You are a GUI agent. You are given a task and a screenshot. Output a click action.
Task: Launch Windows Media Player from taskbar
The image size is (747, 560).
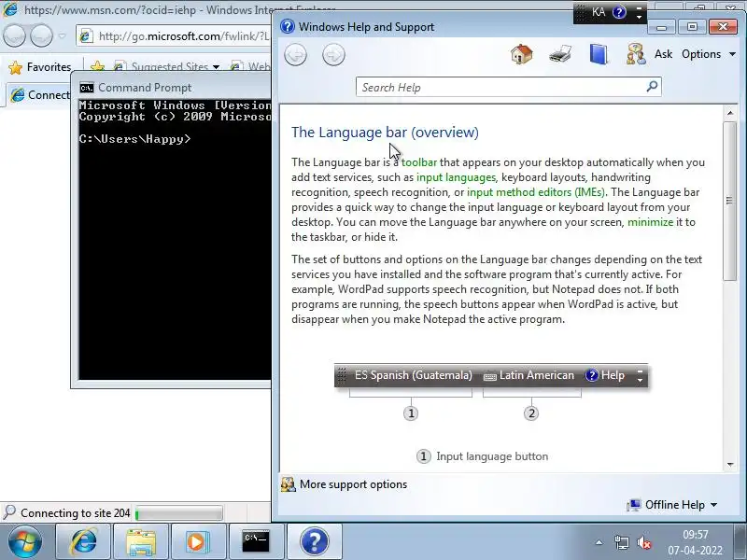pyautogui.click(x=197, y=541)
